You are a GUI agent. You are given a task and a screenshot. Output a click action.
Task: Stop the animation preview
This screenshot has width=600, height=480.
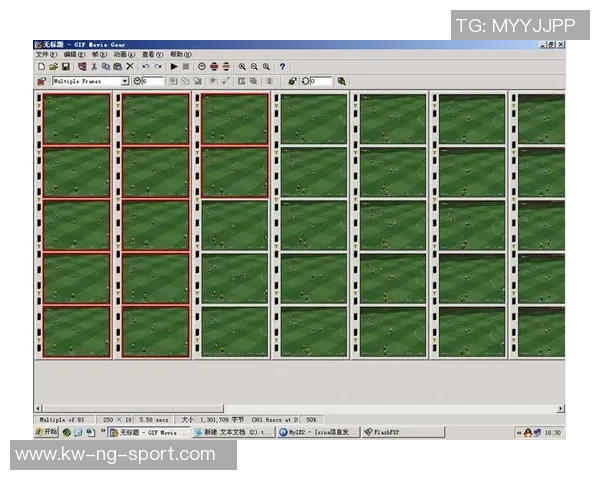point(186,66)
